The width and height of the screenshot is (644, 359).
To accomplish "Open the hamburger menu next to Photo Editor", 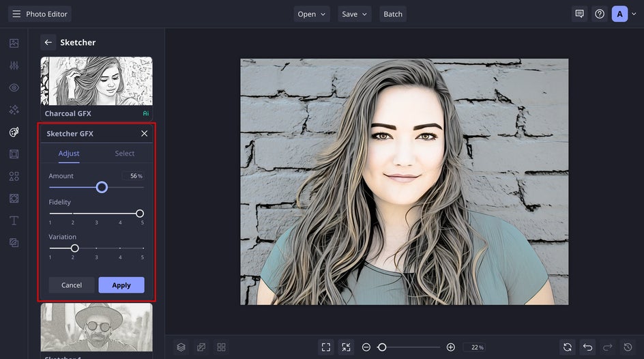I will 16,14.
